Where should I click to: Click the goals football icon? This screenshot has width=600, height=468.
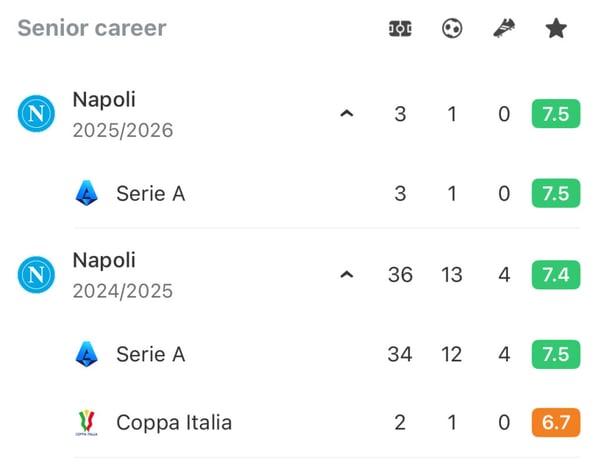pyautogui.click(x=452, y=29)
